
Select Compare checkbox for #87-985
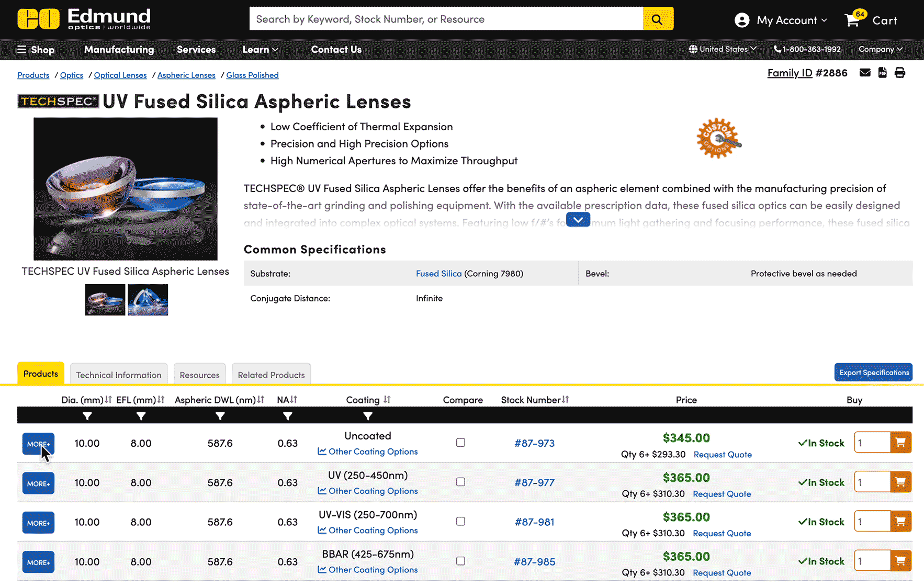point(460,561)
